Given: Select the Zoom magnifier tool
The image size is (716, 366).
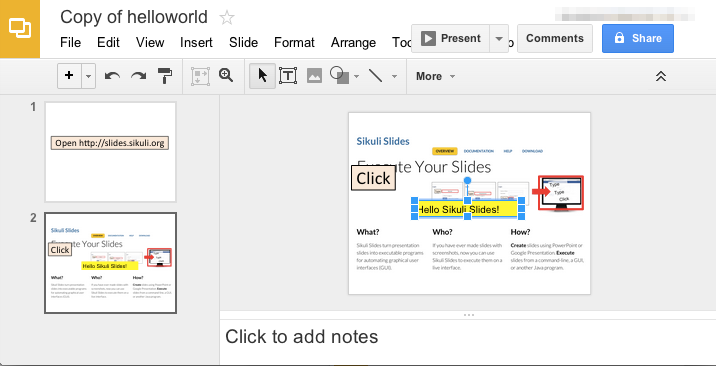Looking at the screenshot, I should click(x=226, y=75).
